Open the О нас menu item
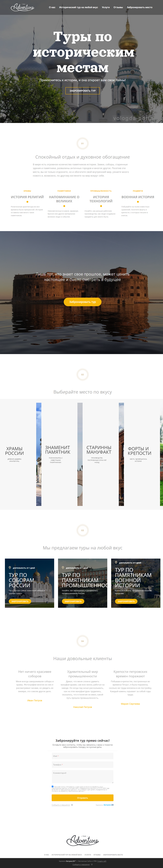163x868 pixels. click(52, 7)
